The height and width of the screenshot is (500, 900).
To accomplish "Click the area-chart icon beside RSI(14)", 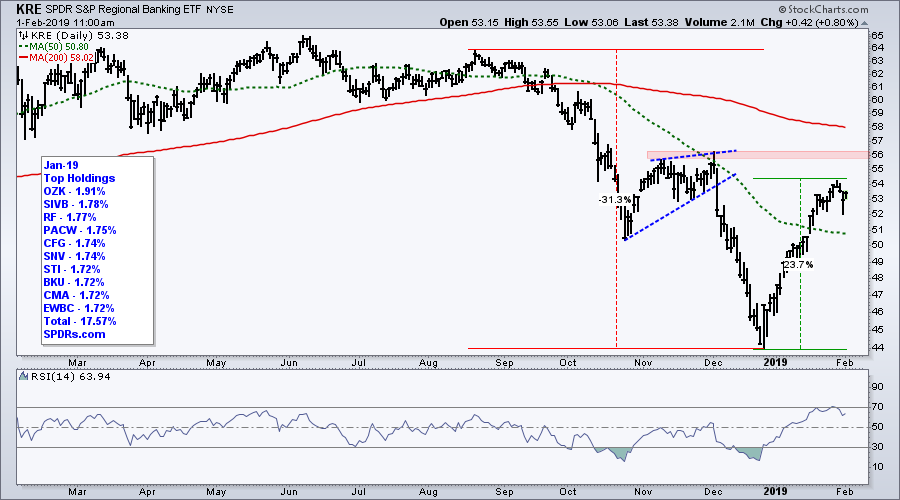I will coord(24,377).
